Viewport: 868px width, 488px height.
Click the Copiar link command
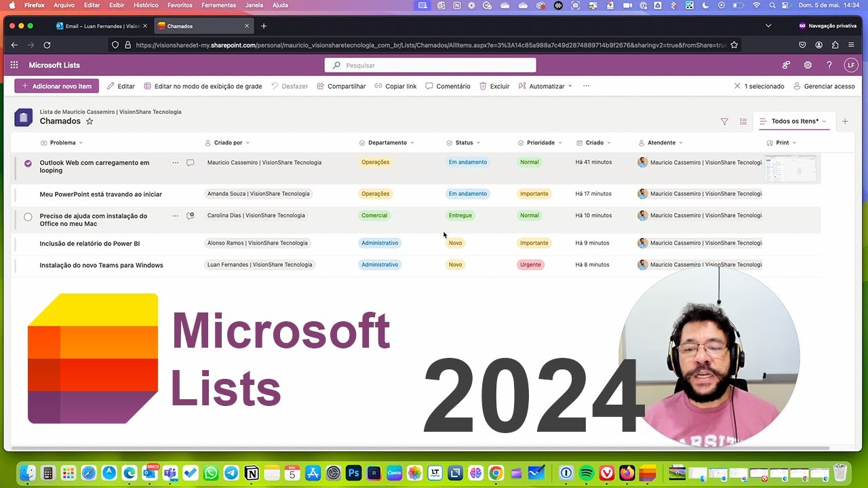(x=395, y=86)
